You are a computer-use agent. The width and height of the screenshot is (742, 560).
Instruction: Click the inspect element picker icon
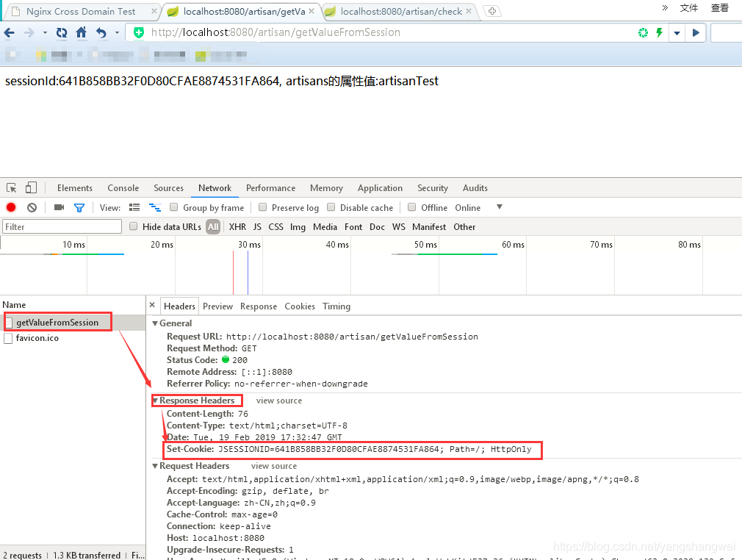(12, 188)
